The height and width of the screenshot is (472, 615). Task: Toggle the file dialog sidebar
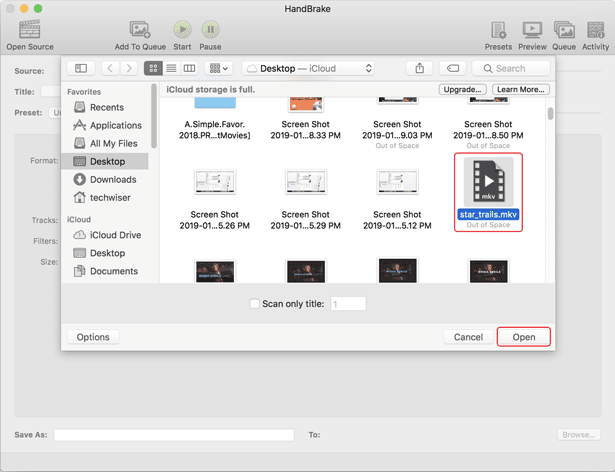coord(81,68)
